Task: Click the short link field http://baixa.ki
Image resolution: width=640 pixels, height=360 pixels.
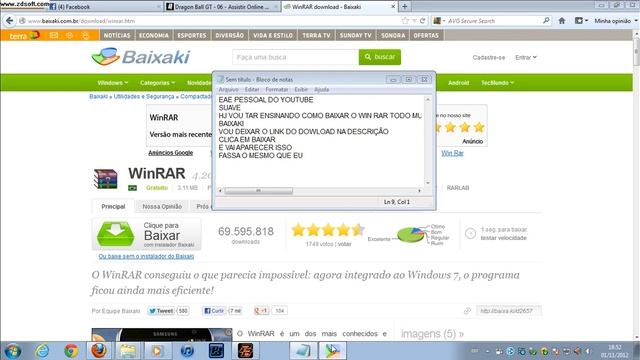Action: pos(509,311)
